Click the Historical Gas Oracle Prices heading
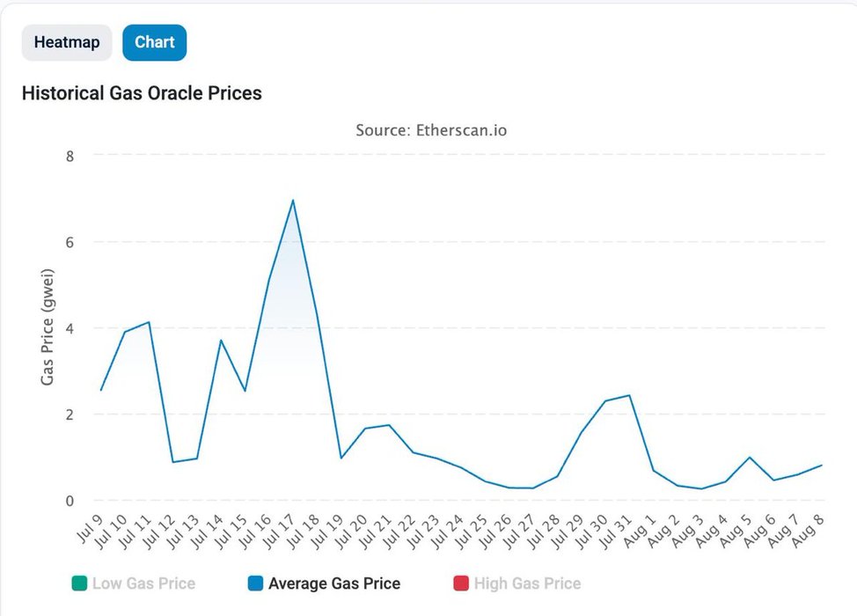This screenshot has width=857, height=616. coord(142,92)
